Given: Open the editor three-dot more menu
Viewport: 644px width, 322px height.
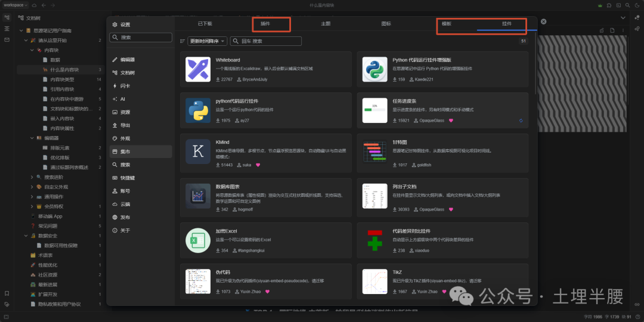Looking at the screenshot, I should [x=623, y=30].
